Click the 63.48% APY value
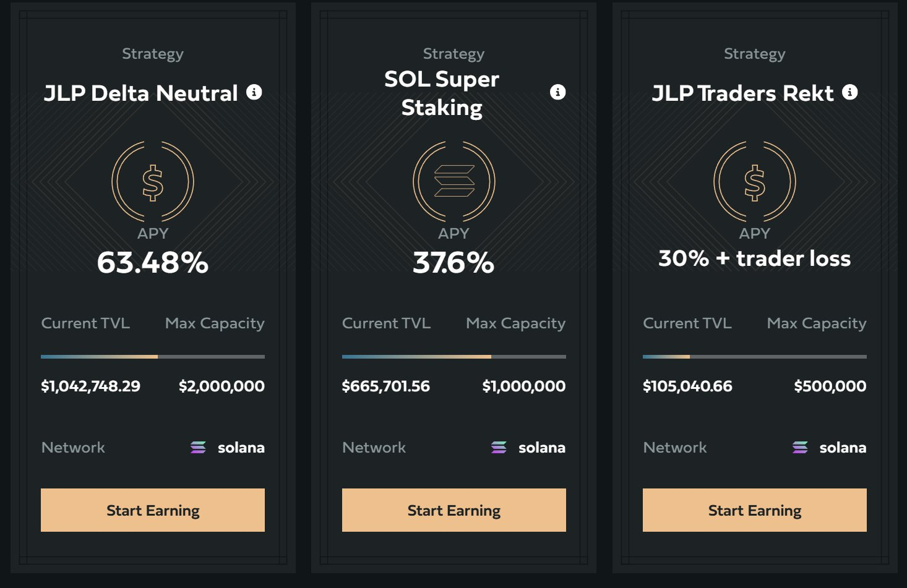The width and height of the screenshot is (907, 588). pyautogui.click(x=153, y=262)
